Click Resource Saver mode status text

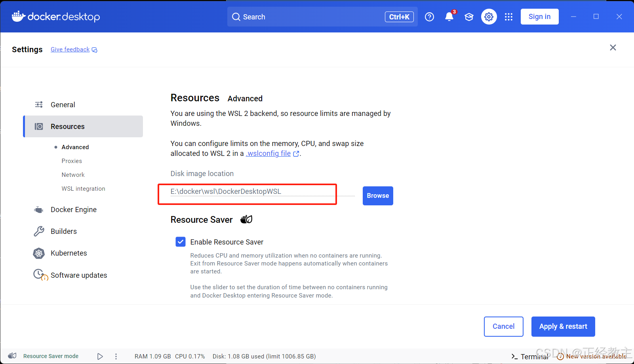point(51,356)
